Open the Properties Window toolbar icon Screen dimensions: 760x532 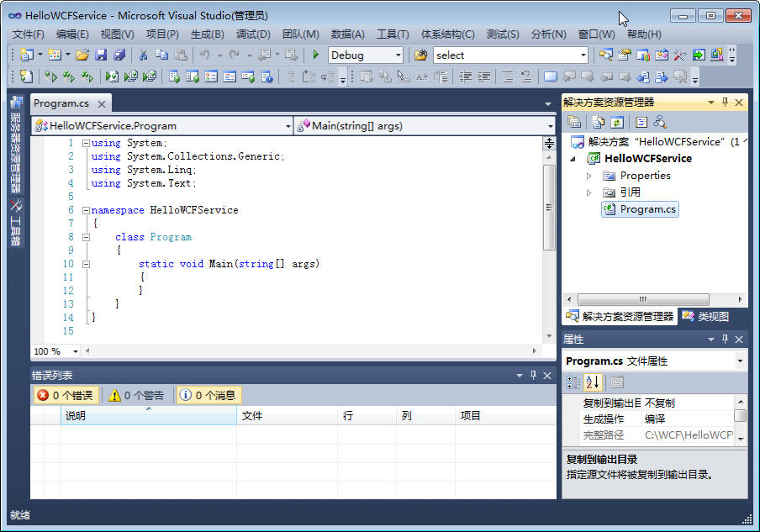tap(625, 55)
